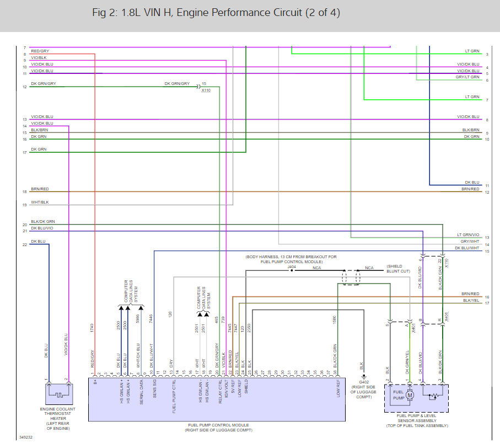Click the fuel pump motor M symbol
Image resolution: width=500 pixels, height=448 pixels.
[410, 396]
